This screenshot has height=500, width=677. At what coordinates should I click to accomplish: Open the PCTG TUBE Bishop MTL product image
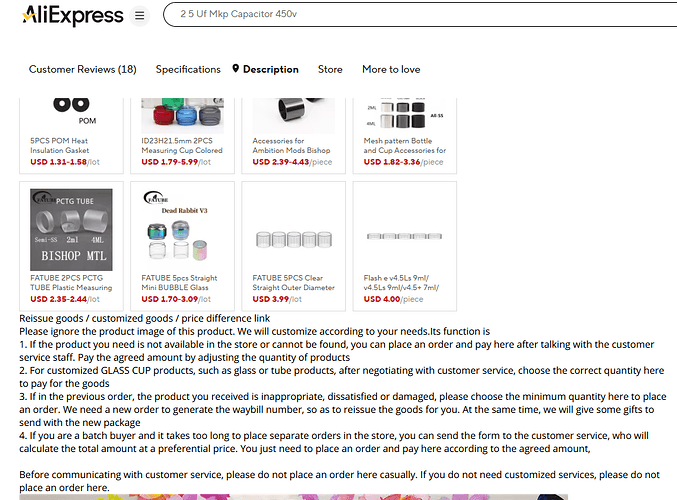click(x=71, y=230)
